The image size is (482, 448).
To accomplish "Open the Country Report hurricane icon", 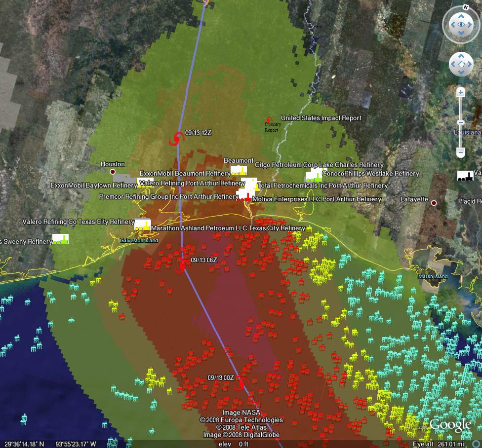I will tap(269, 120).
